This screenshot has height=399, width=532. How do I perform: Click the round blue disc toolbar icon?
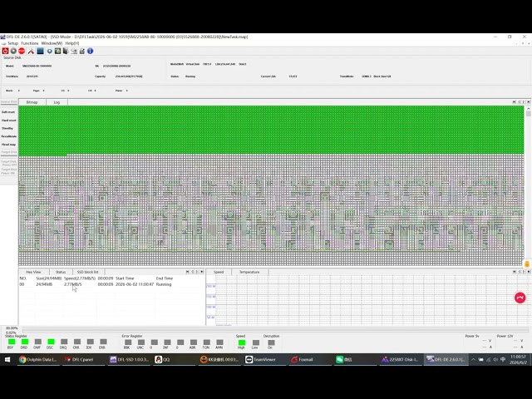(50, 51)
